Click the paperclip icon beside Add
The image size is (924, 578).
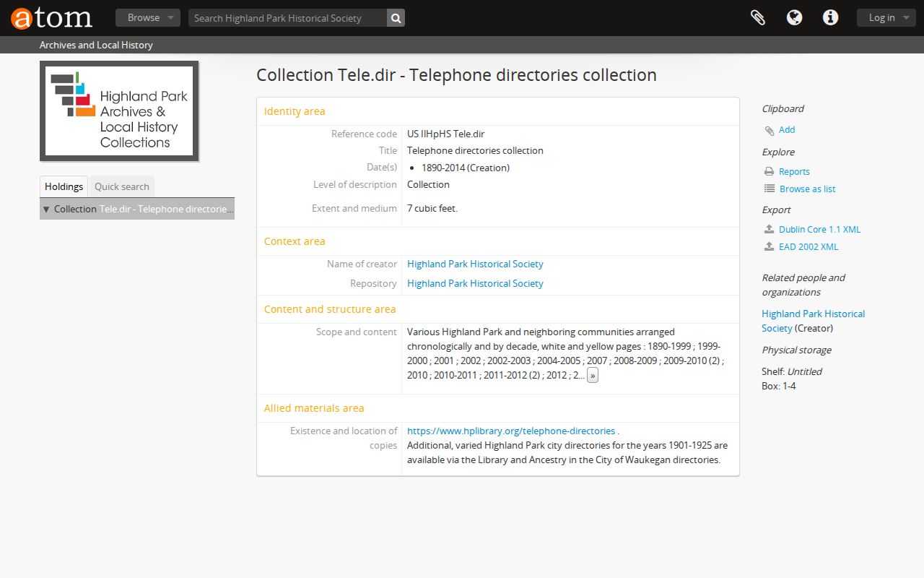point(770,130)
